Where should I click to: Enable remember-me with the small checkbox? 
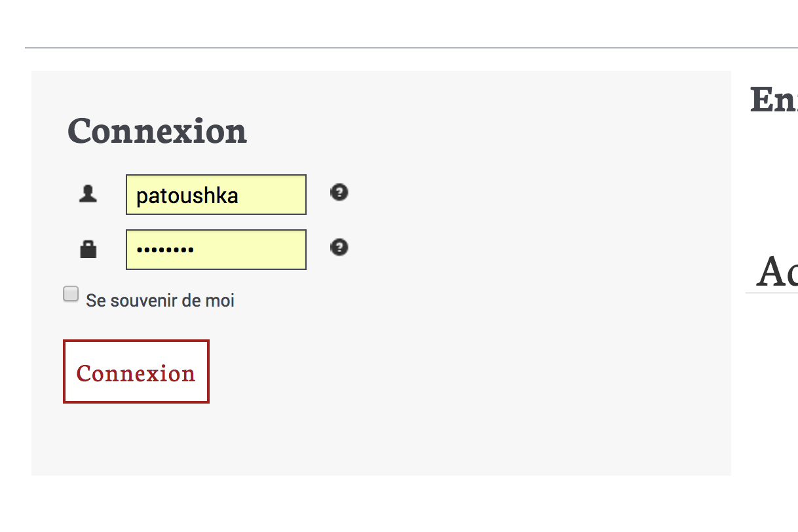pyautogui.click(x=71, y=294)
